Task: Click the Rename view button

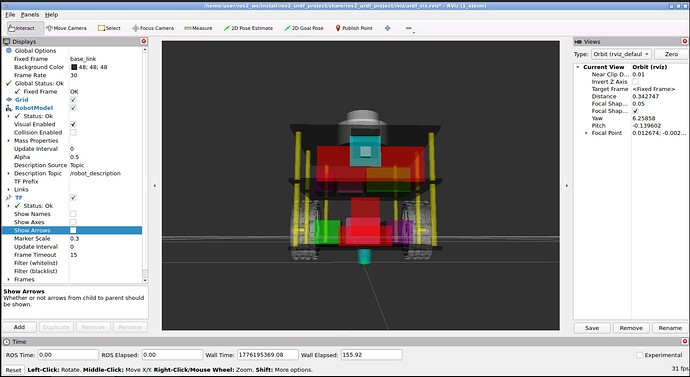Action: coord(670,328)
